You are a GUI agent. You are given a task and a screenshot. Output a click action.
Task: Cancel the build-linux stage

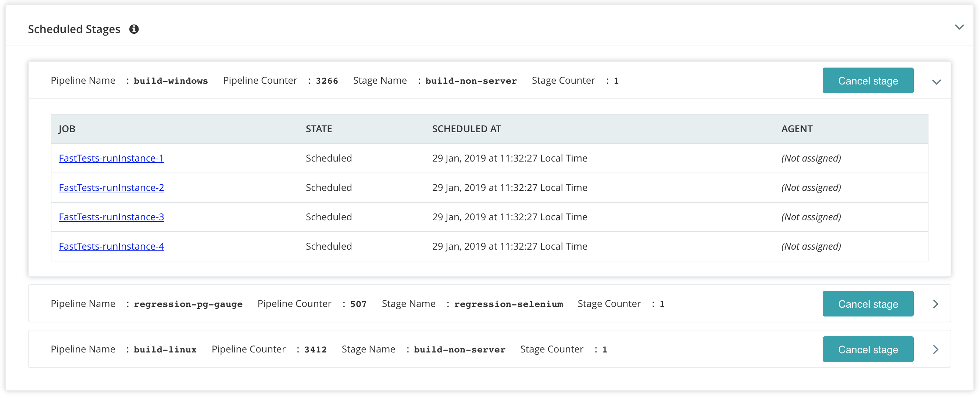pos(868,349)
